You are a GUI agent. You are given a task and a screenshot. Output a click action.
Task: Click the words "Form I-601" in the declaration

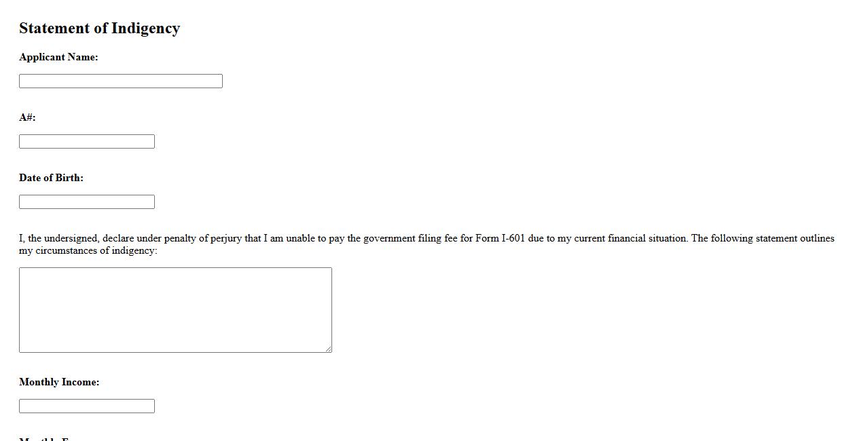500,239
